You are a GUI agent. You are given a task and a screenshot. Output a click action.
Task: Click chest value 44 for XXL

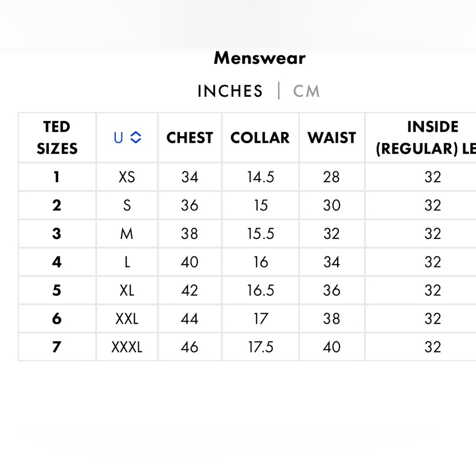tap(189, 319)
